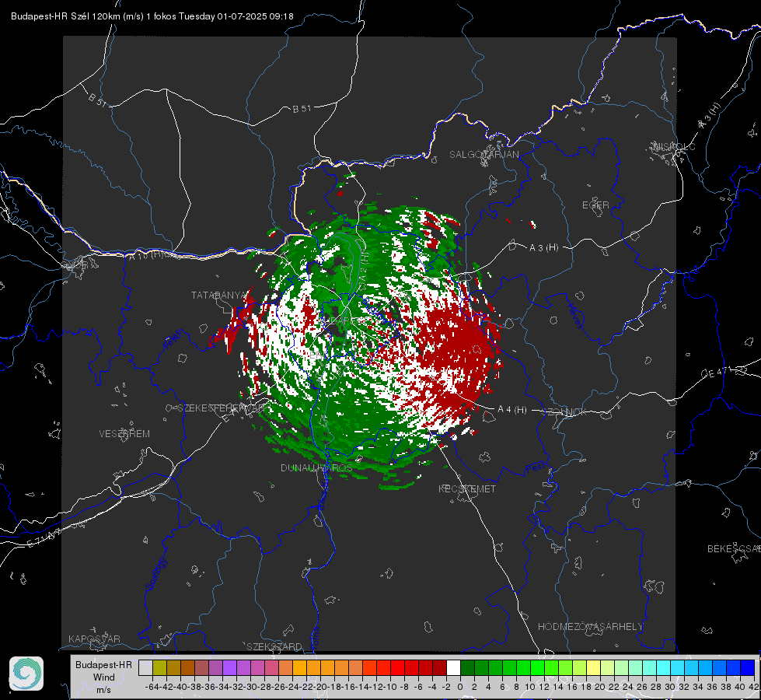Click the 'Budapest-HR Wind m/s' legend caption
The width and height of the screenshot is (761, 700).
point(104,677)
